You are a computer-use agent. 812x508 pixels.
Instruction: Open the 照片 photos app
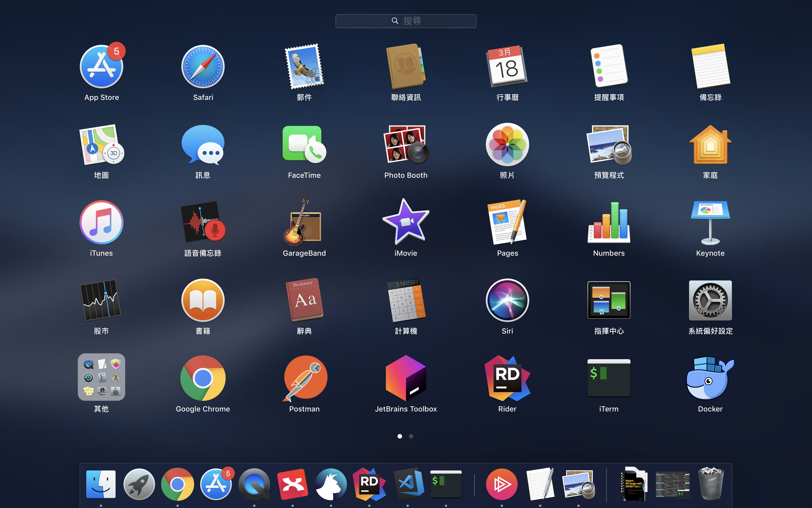point(507,144)
